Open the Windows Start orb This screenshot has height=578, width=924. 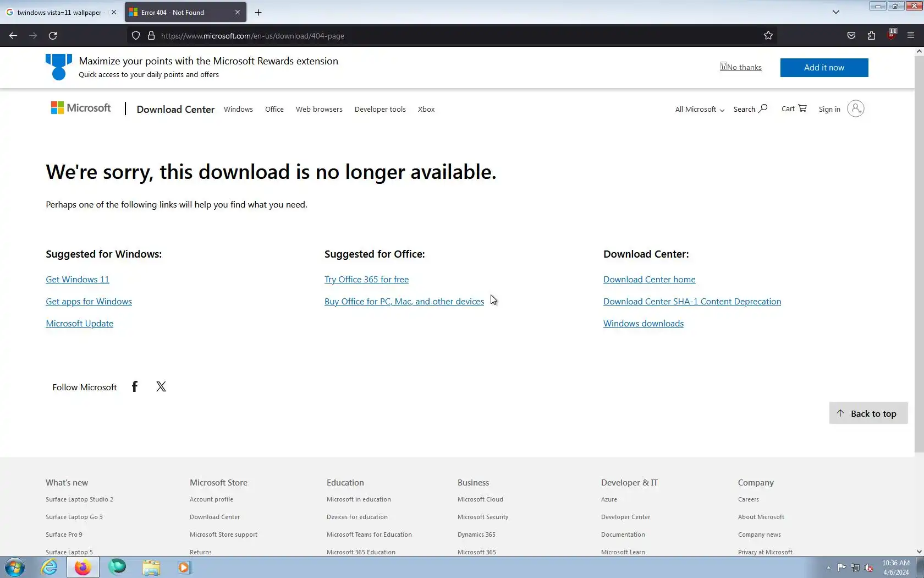pos(15,567)
